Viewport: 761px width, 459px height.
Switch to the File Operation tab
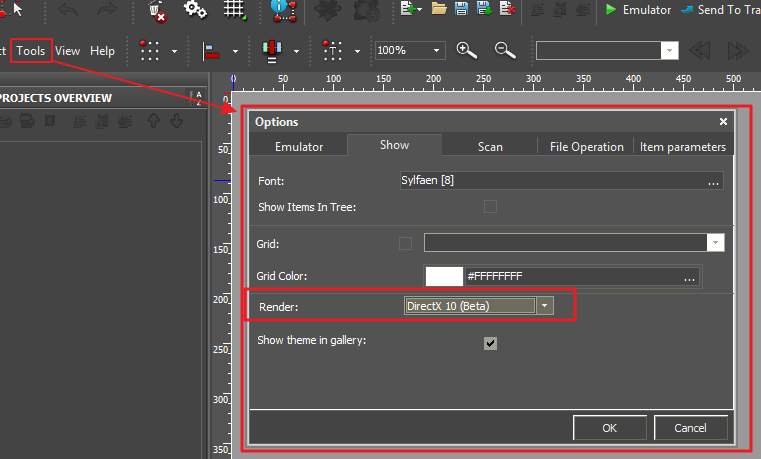pyautogui.click(x=586, y=146)
